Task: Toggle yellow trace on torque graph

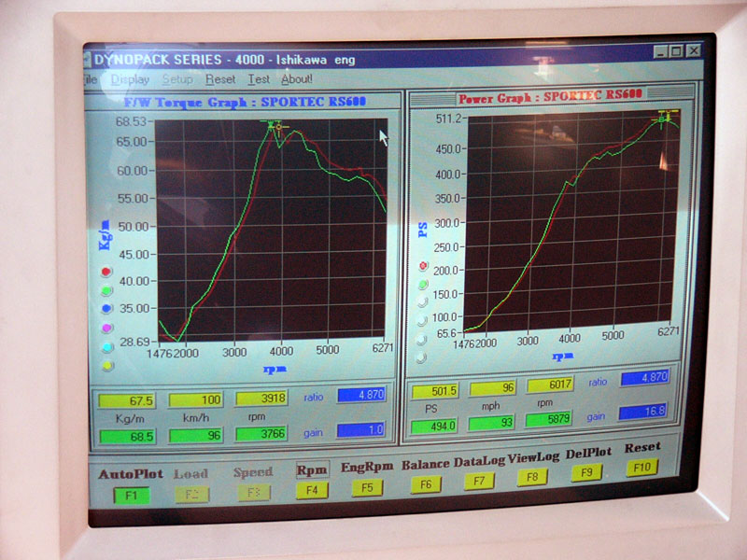Action: tap(108, 366)
